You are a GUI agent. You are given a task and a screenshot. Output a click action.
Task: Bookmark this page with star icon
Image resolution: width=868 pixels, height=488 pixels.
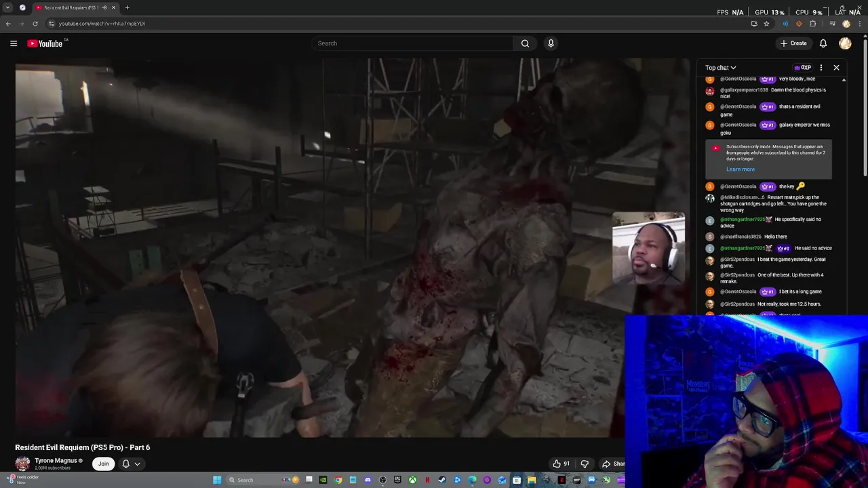click(766, 24)
